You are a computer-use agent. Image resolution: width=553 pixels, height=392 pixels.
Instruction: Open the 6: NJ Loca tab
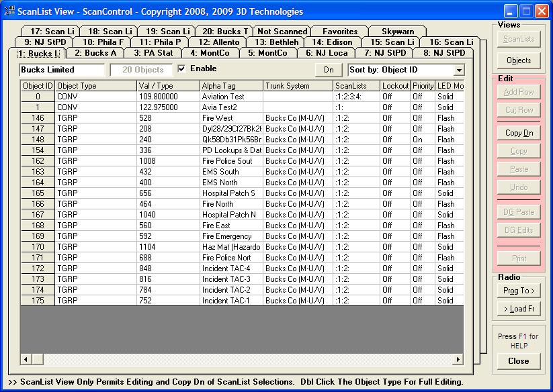327,53
